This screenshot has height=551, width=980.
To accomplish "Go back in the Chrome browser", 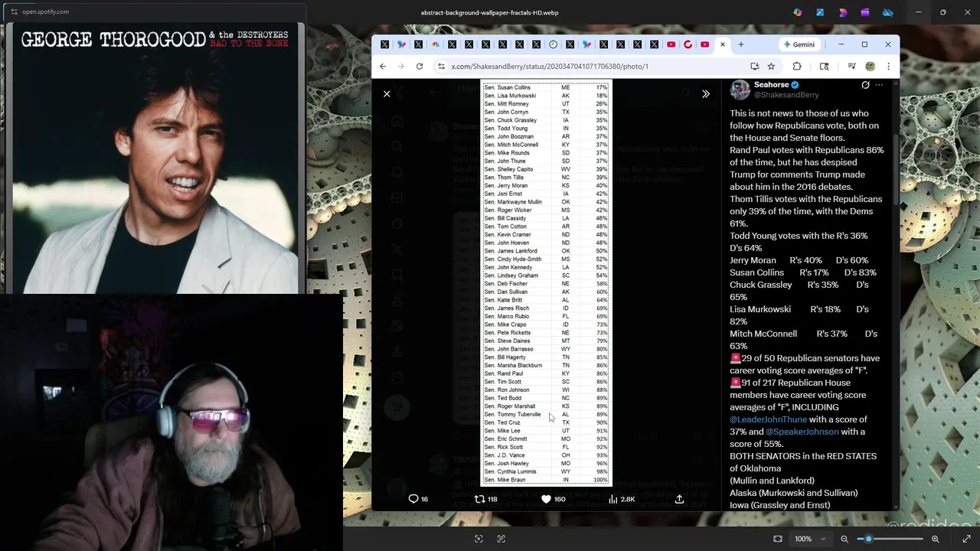I will coord(383,67).
